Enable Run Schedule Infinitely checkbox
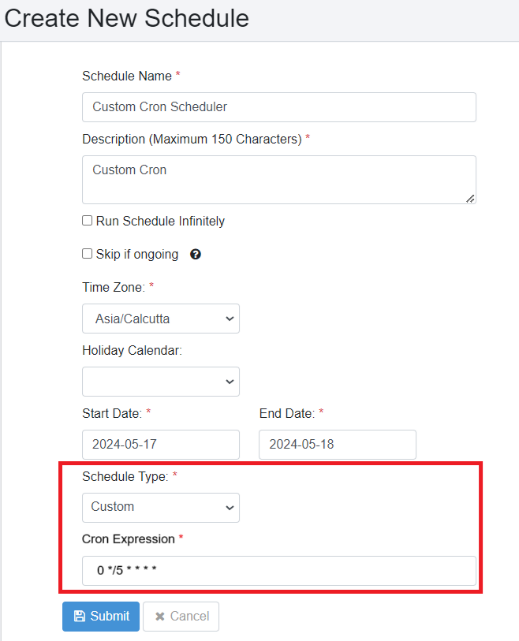The height and width of the screenshot is (641, 519). 87,221
